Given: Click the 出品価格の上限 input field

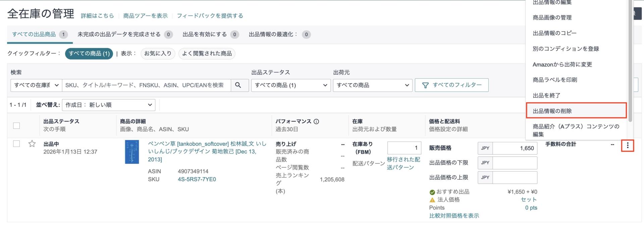Looking at the screenshot, I should tap(515, 177).
